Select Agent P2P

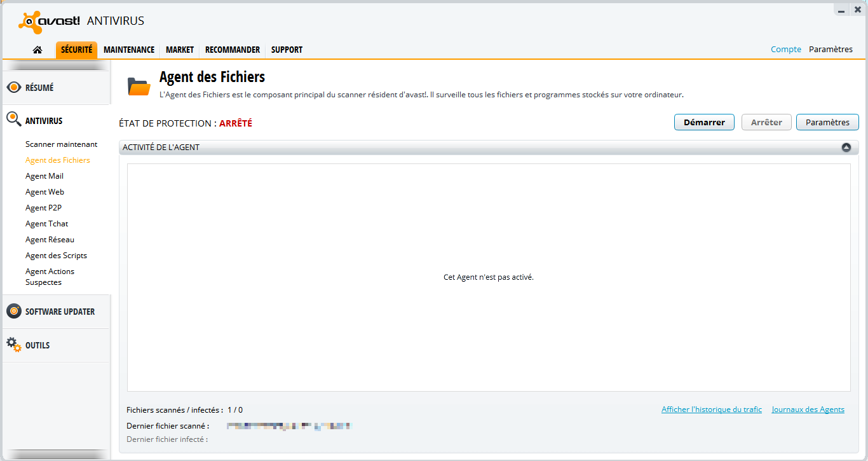(43, 208)
